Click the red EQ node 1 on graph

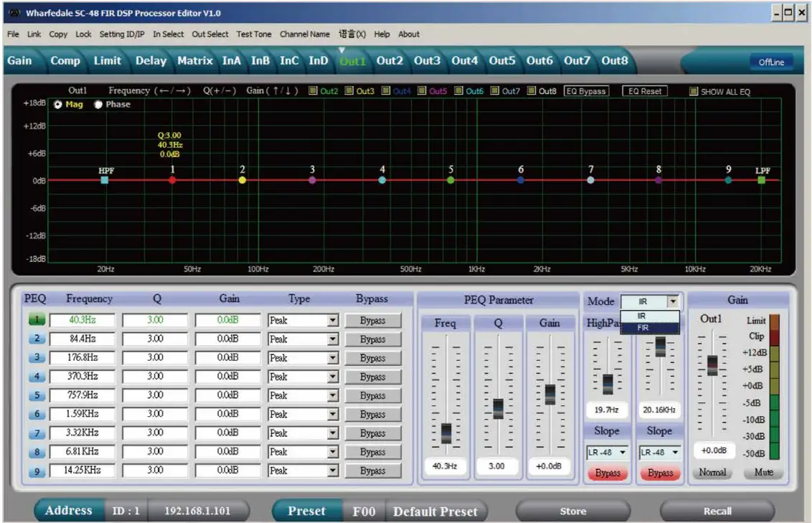172,180
